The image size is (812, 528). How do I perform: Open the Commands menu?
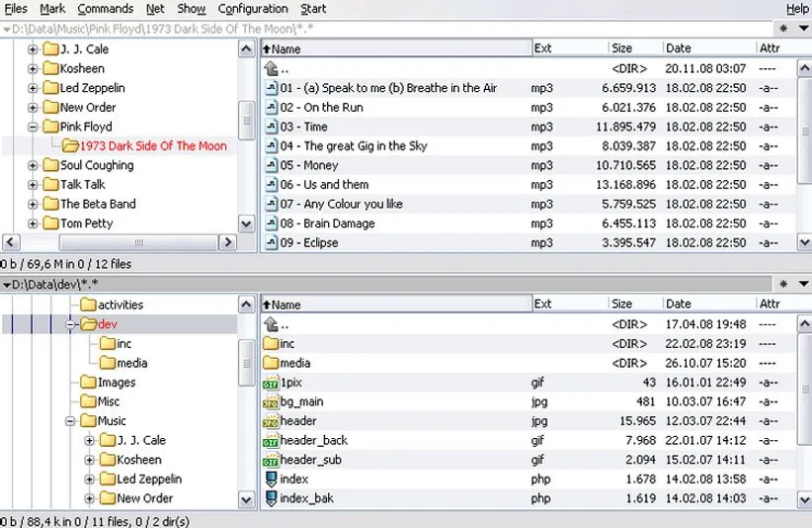[105, 9]
